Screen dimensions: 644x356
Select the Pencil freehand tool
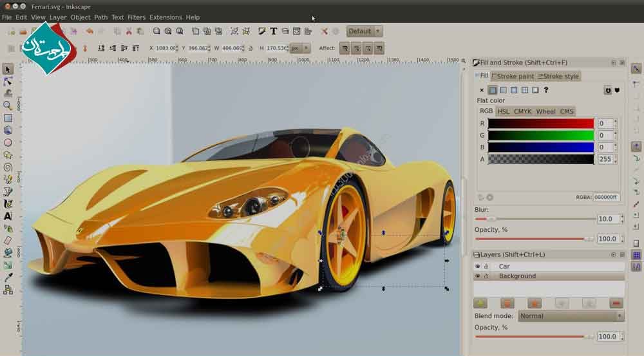(x=8, y=180)
